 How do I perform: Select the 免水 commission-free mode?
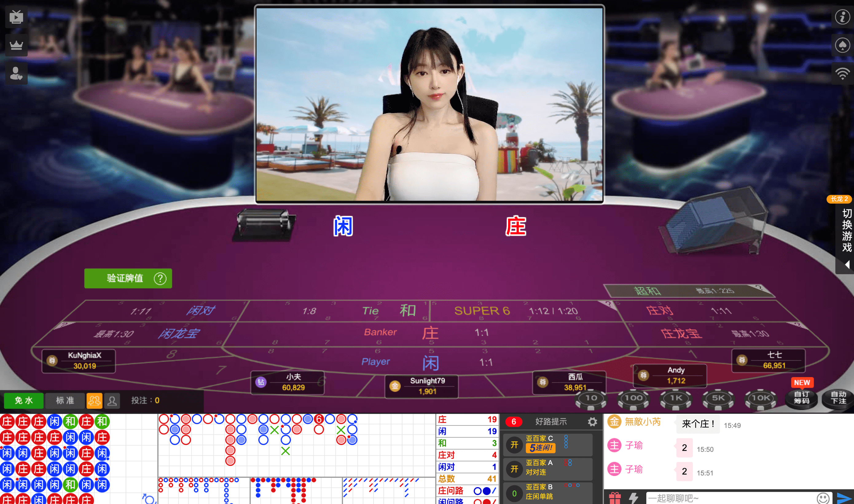pyautogui.click(x=23, y=401)
